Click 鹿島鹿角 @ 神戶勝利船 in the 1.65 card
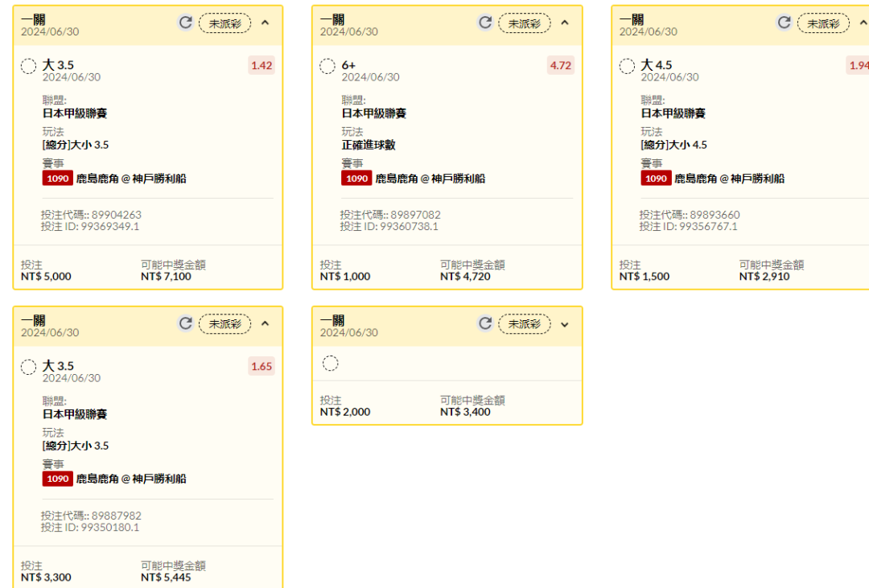This screenshot has width=869, height=588. [x=131, y=479]
